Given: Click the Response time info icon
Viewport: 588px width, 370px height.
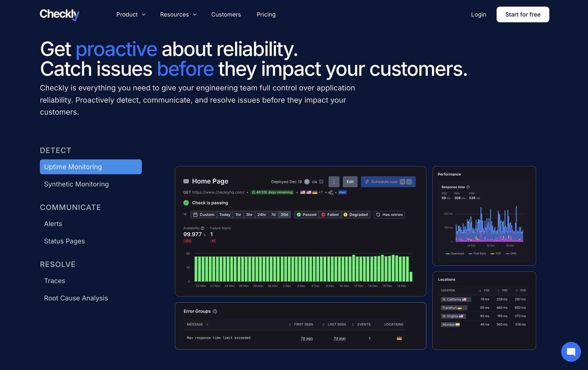Looking at the screenshot, I should coord(468,187).
